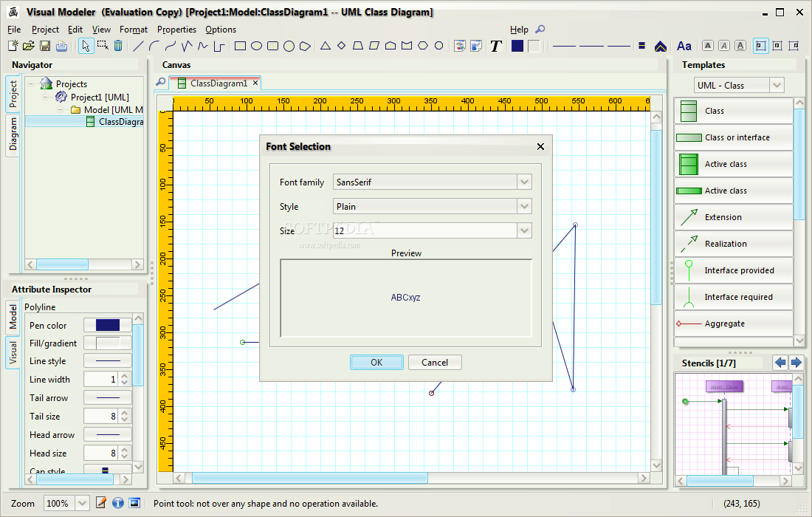Toggle the italic A text style button
This screenshot has height=517, width=812.
click(724, 46)
